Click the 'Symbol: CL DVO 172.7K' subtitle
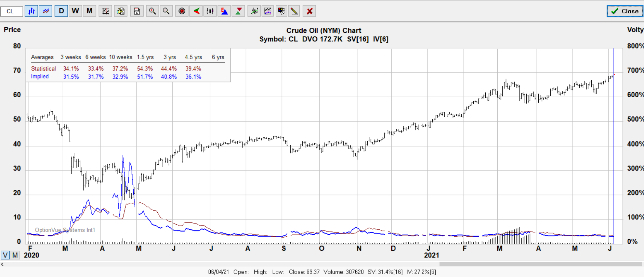Image resolution: width=644 pixels, height=277 pixels. click(x=301, y=39)
